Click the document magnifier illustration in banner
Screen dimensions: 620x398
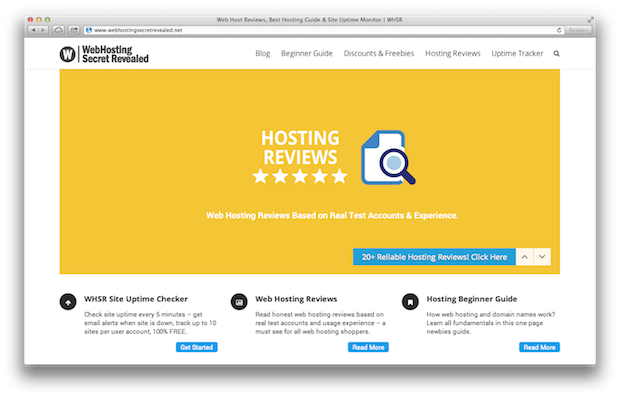coord(388,158)
